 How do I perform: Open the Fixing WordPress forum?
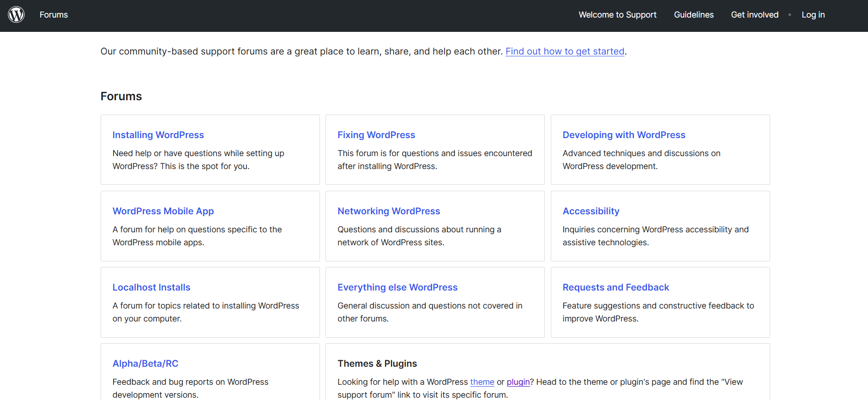tap(376, 135)
